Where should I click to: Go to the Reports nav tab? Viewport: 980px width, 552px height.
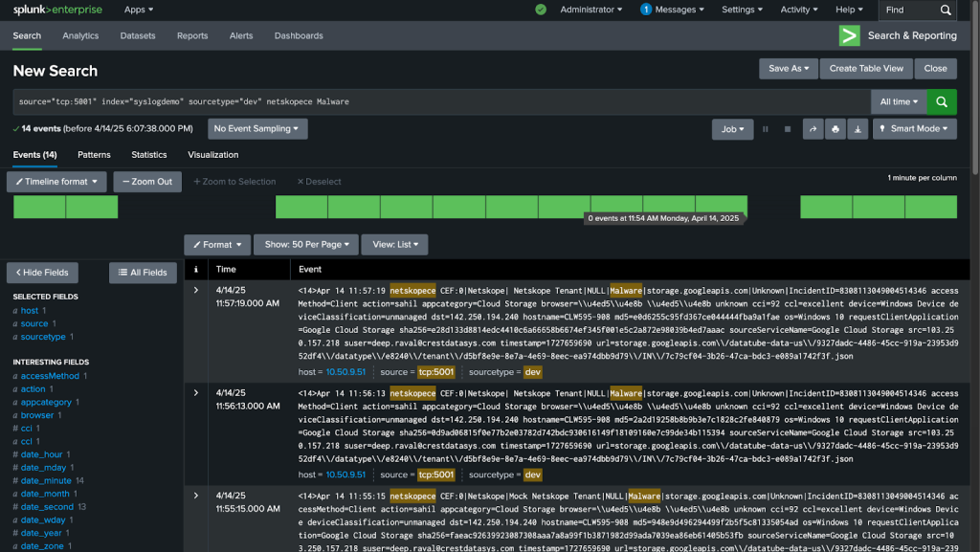pos(192,35)
